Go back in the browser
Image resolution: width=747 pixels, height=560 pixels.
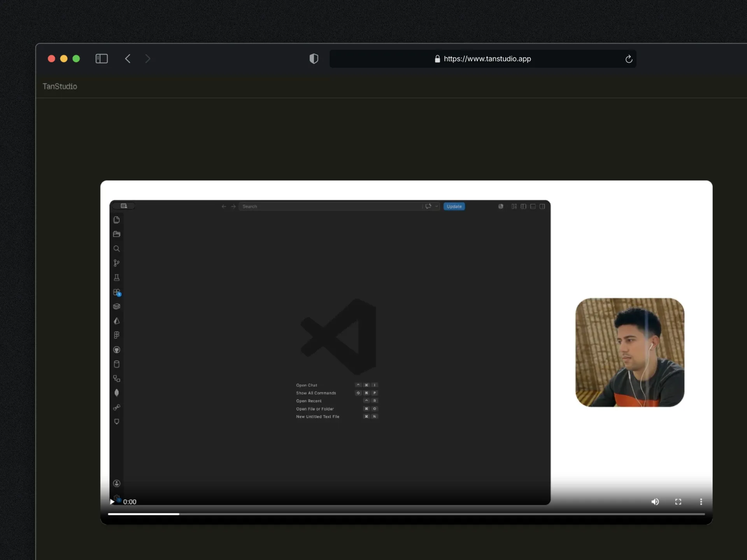click(128, 59)
